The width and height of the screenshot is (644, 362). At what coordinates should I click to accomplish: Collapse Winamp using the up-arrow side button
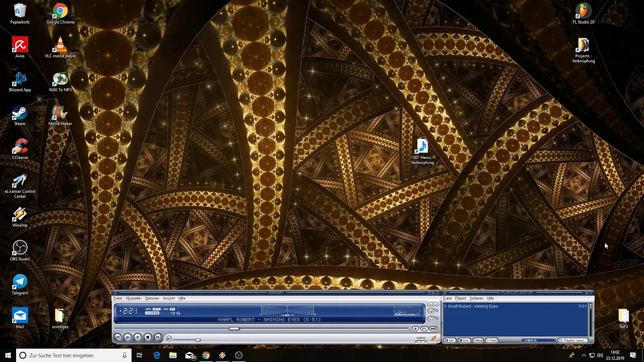click(x=433, y=304)
